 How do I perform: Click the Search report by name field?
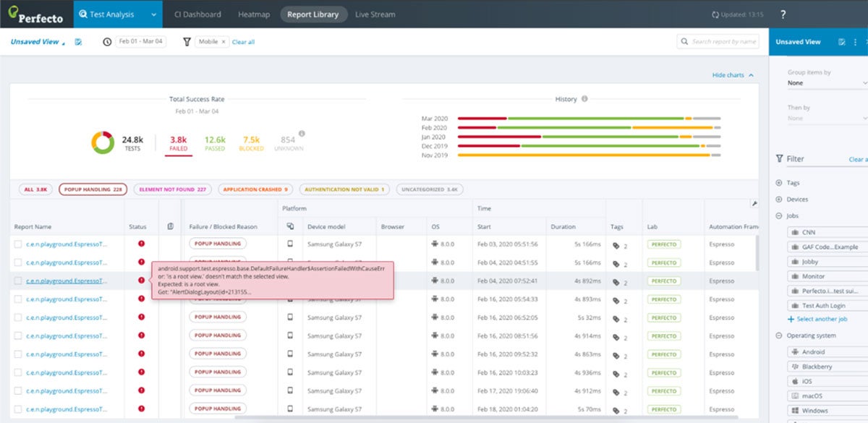[x=723, y=42]
